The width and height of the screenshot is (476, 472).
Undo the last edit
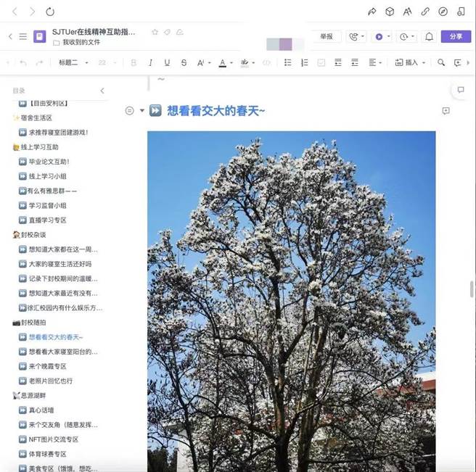pos(23,63)
